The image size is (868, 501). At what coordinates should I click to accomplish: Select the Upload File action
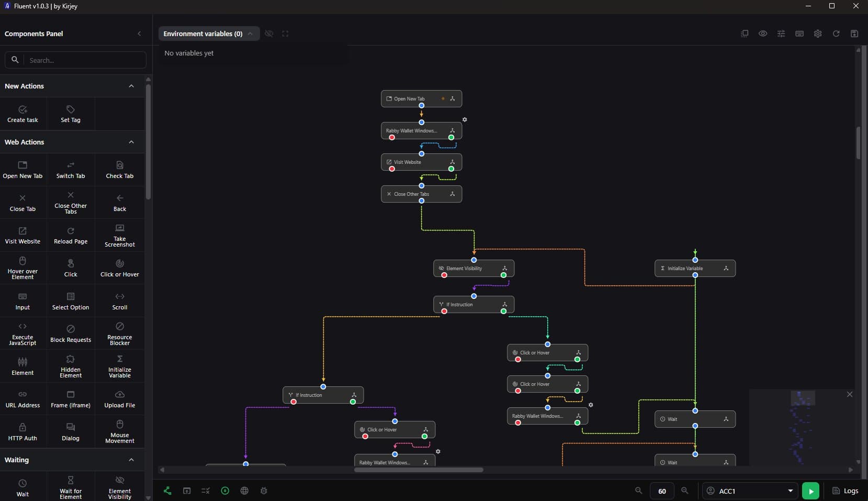point(120,399)
